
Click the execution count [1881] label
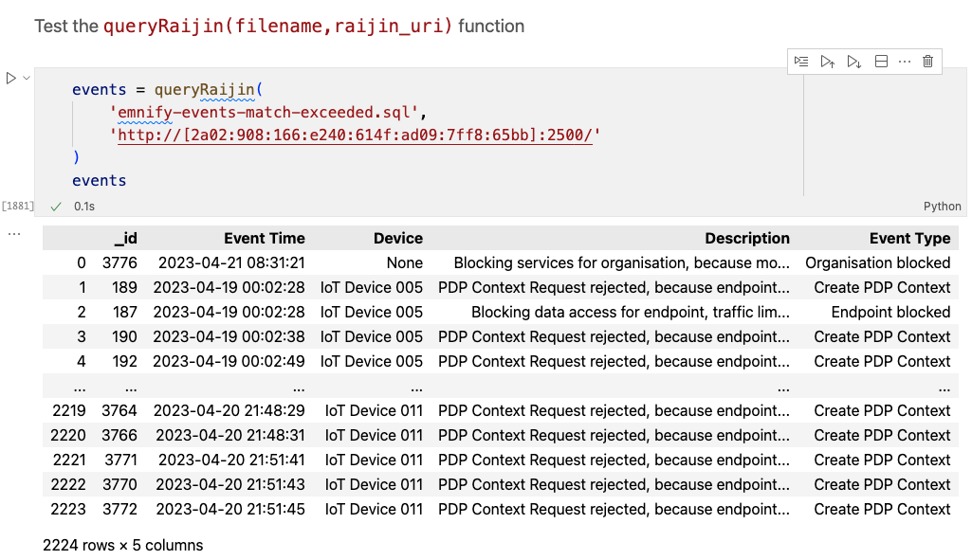point(18,207)
